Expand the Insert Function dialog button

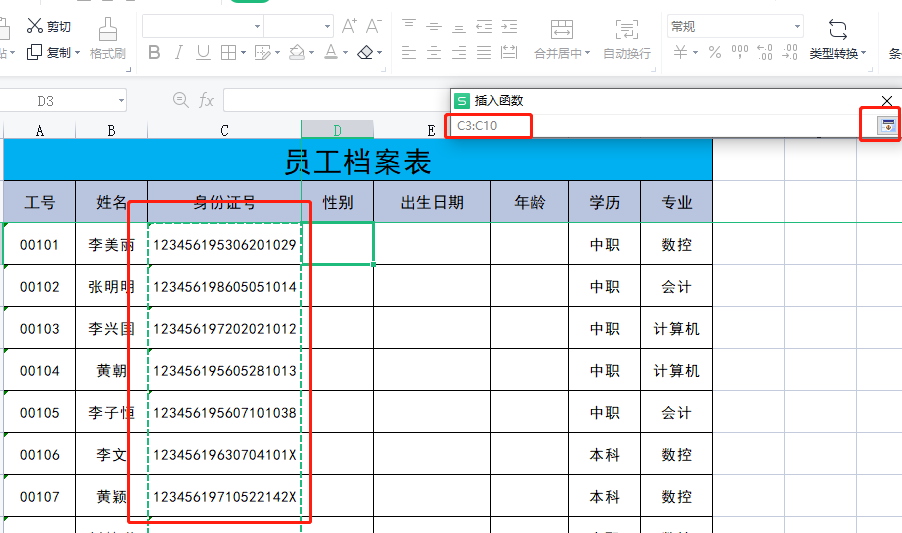point(888,125)
